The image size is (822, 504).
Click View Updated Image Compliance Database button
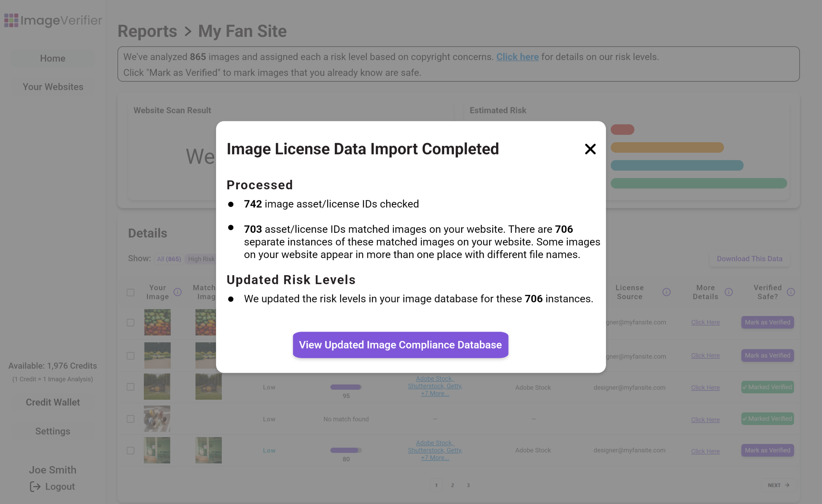click(x=400, y=344)
